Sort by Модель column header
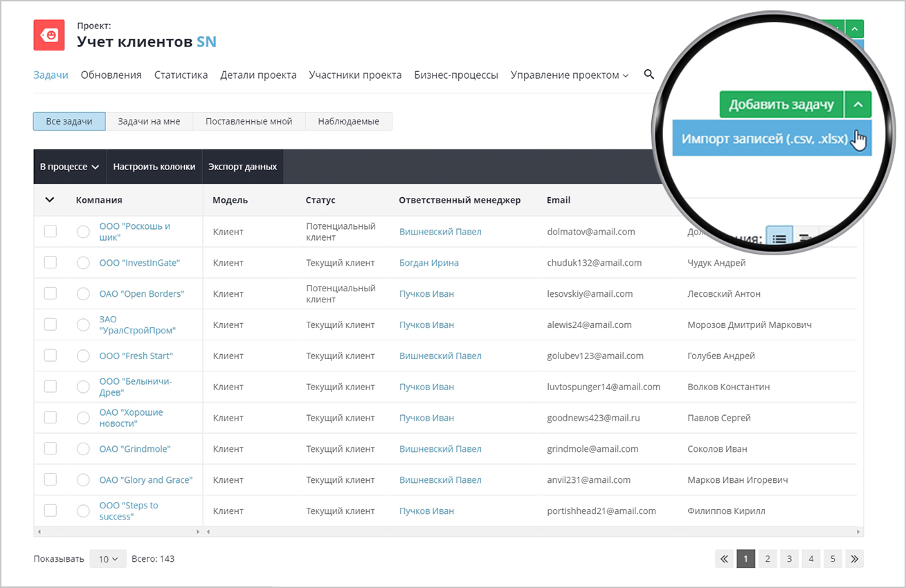 point(230,200)
